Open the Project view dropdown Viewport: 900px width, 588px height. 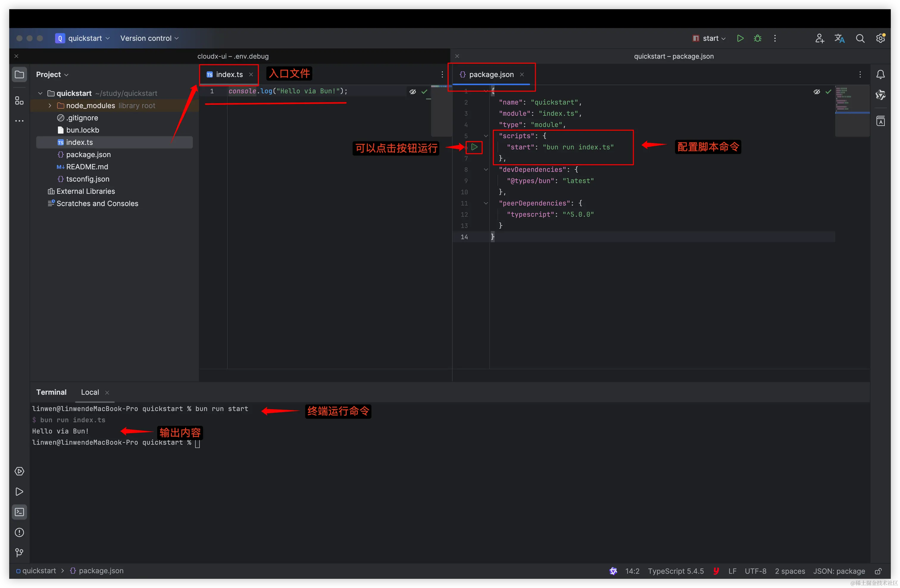coord(52,74)
